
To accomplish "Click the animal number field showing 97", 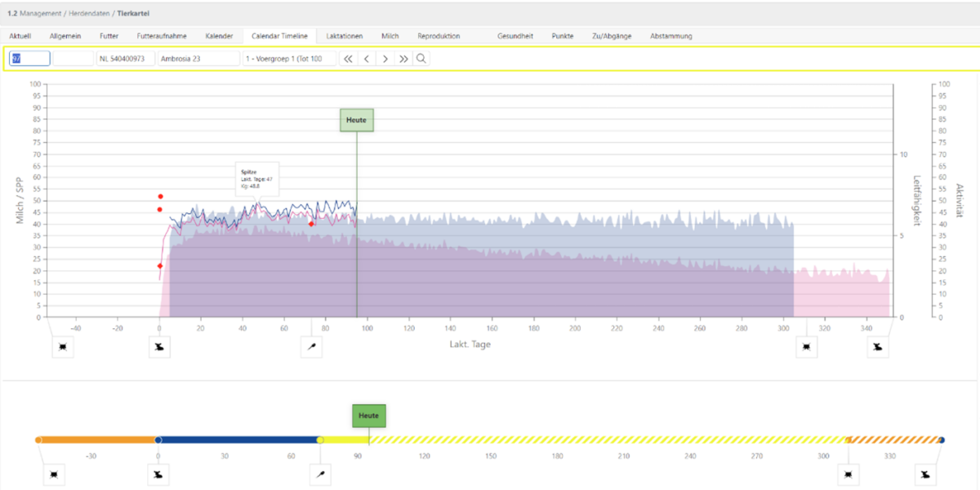I will pos(29,59).
